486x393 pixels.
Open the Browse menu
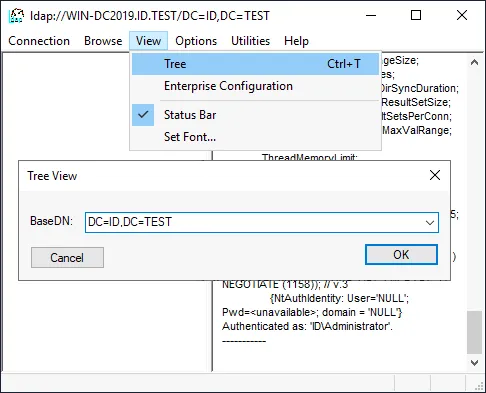103,41
